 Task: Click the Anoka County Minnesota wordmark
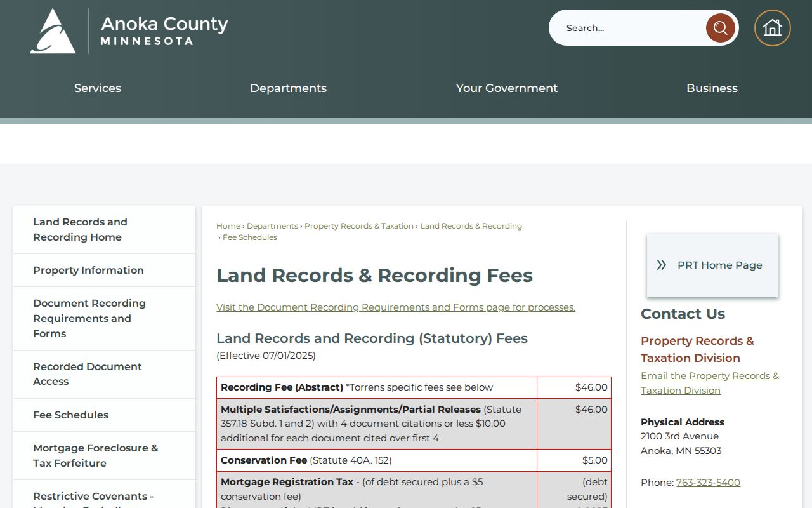tap(164, 30)
